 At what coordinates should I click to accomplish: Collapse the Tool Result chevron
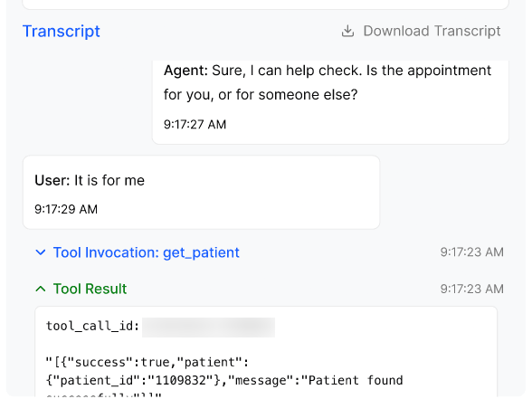[41, 290]
